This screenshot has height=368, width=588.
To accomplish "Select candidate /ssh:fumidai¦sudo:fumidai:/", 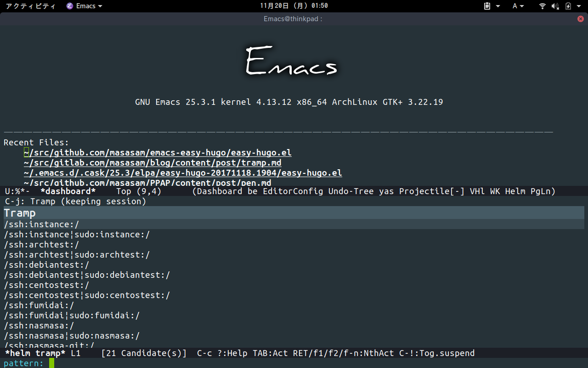I will point(72,316).
